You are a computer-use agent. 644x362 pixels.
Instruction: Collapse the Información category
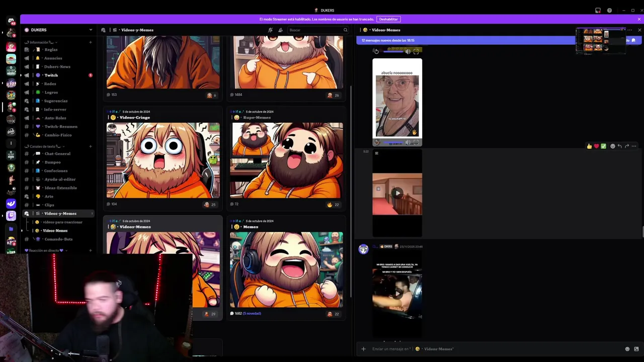pos(42,42)
